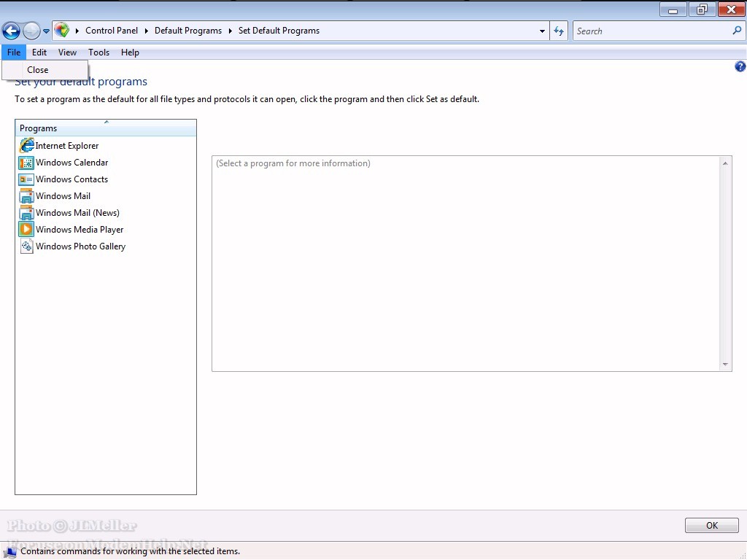
Task: Open the recent pages dropdown arrow
Action: [46, 31]
